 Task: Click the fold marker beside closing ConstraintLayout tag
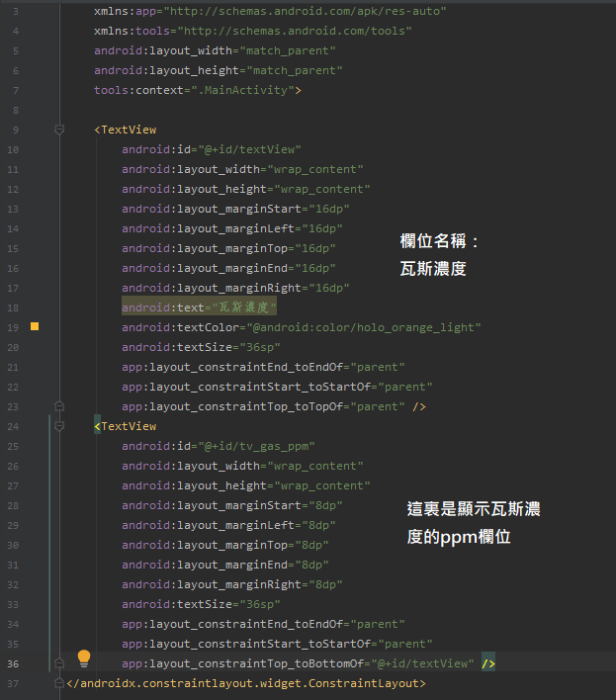[59, 683]
